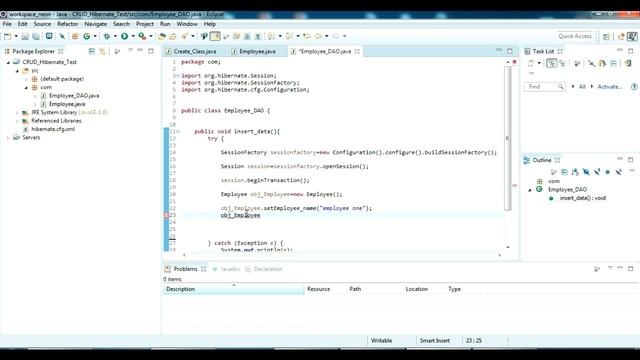Select Employee_DAO.java in Package Explorer

[74, 96]
